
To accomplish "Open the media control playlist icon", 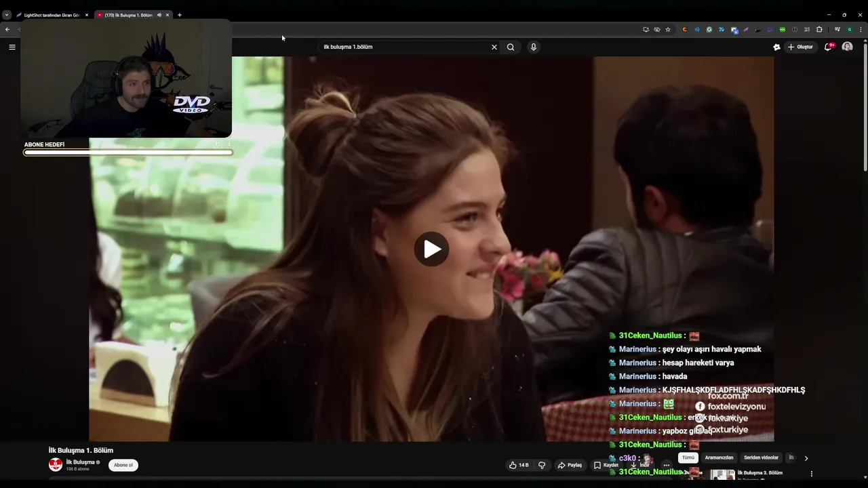I will tap(837, 29).
